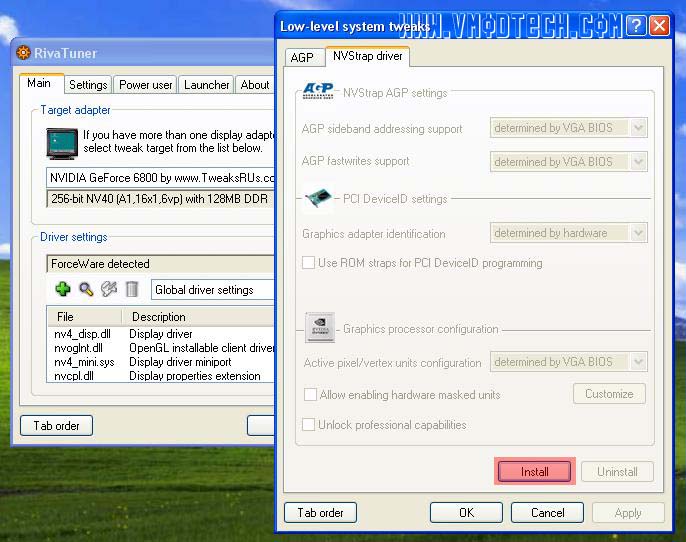Screen dimensions: 686x542
Task: Click the File column header
Action: click(x=84, y=316)
